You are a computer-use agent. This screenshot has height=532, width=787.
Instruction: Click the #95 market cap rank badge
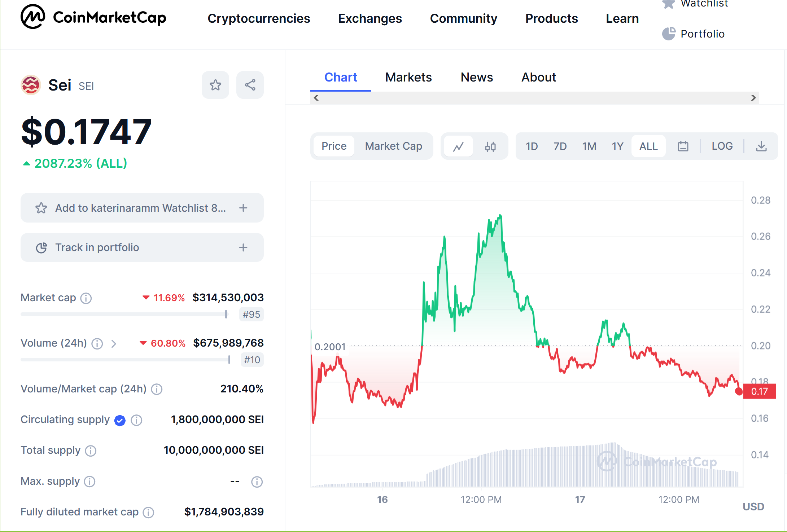(x=252, y=314)
